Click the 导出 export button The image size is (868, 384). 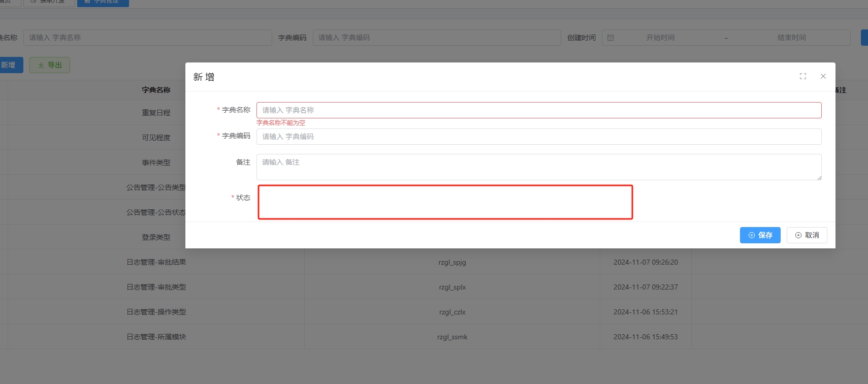click(x=50, y=65)
